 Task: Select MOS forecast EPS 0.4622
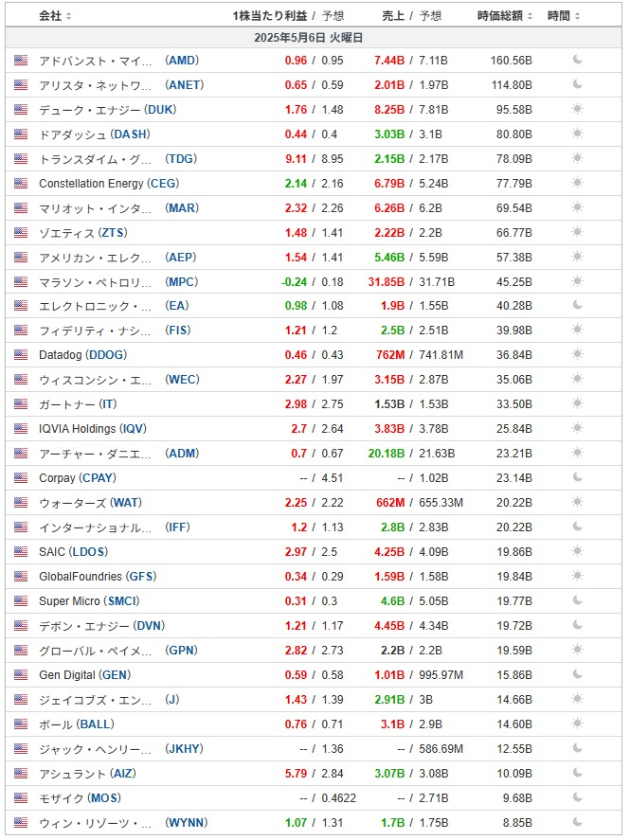click(x=338, y=798)
